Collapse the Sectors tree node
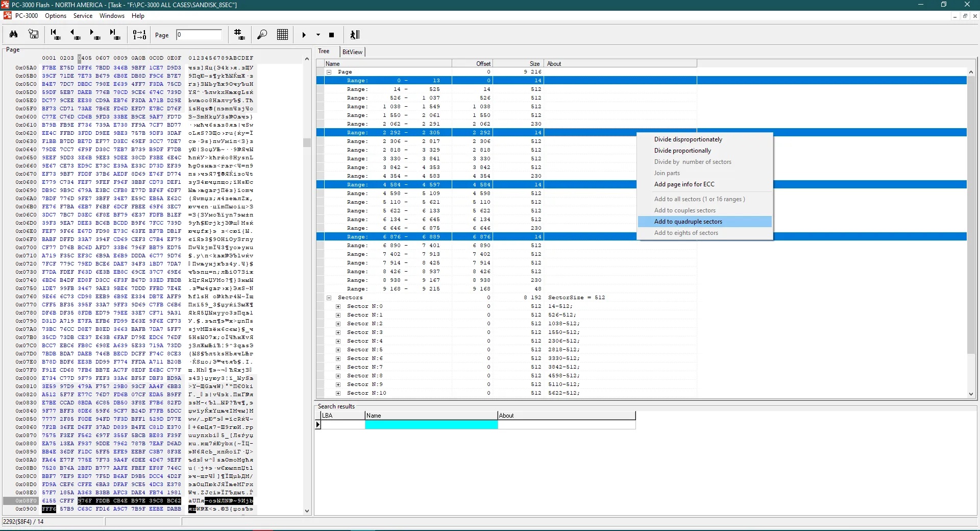 (x=329, y=298)
